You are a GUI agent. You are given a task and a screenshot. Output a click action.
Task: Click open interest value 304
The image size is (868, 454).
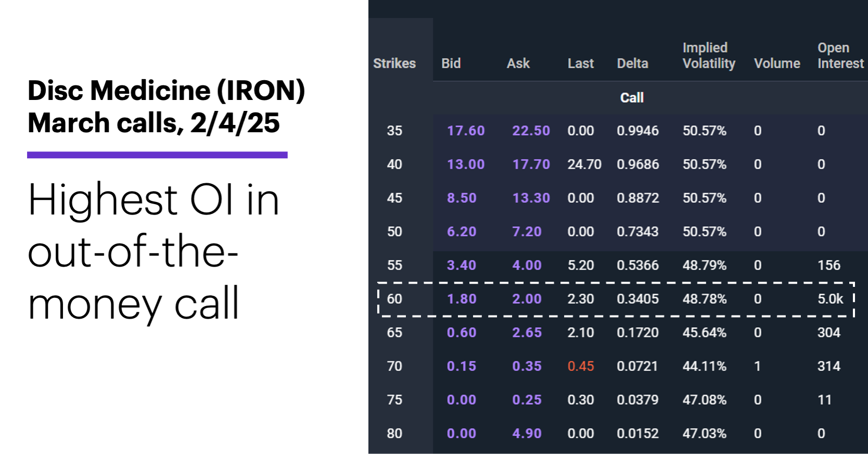[829, 333]
